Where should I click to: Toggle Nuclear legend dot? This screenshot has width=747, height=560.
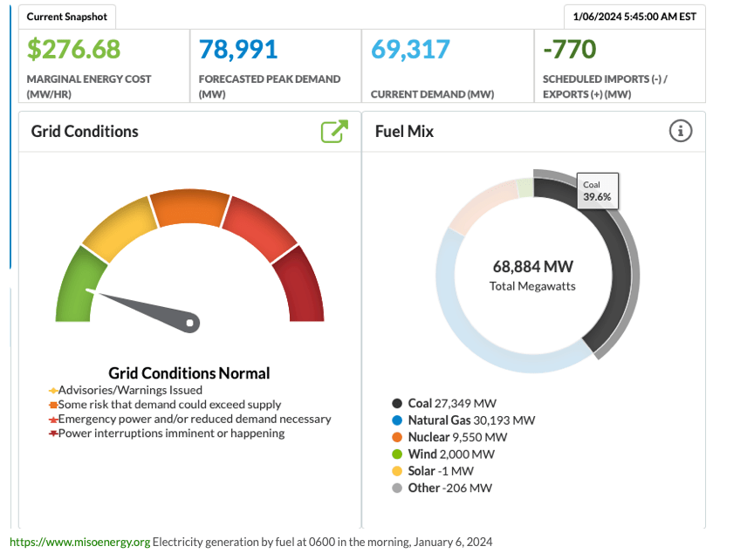tap(397, 437)
